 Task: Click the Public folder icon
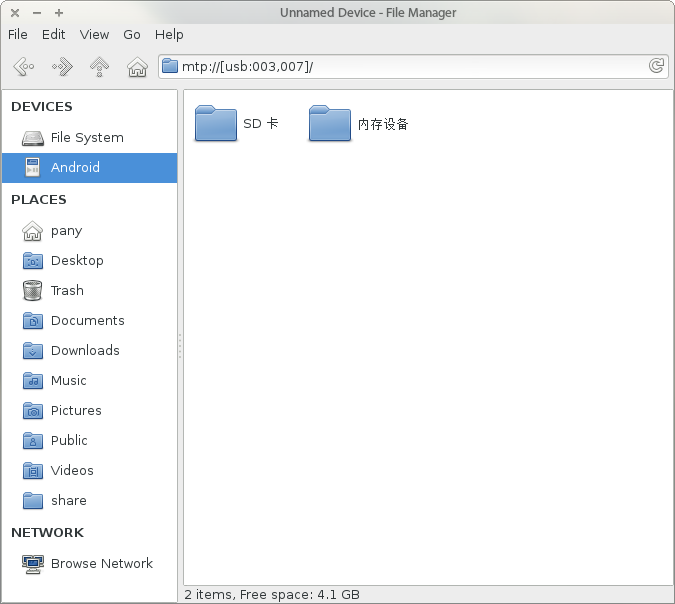click(33, 440)
